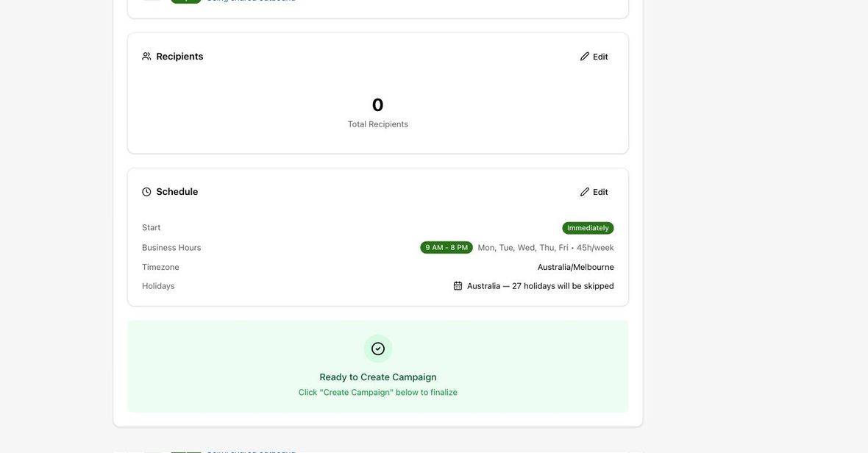The width and height of the screenshot is (868, 453).
Task: Edit the Recipients section
Action: 594,57
